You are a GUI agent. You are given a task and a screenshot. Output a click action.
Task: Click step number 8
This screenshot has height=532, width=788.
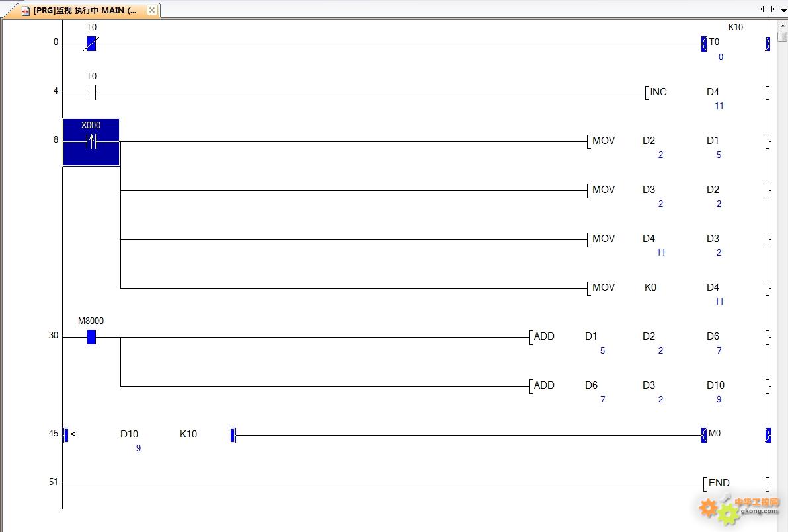coord(56,140)
